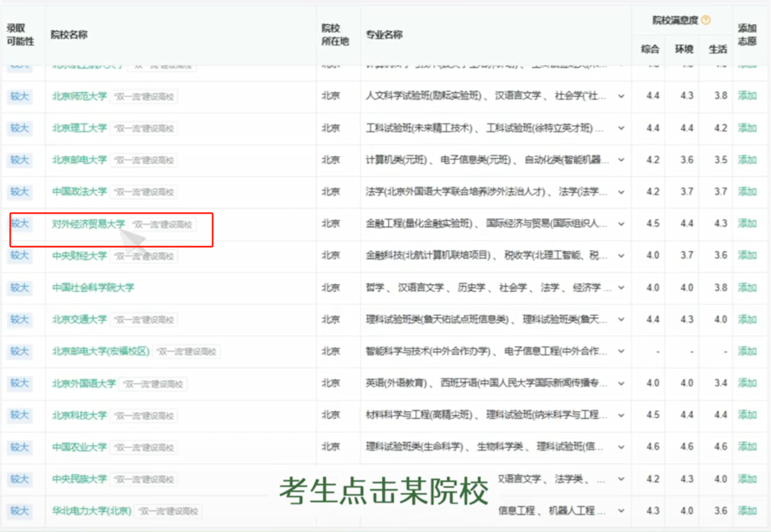
Task: Click 较大 tag in 中国农业大学 row
Action: (19, 447)
